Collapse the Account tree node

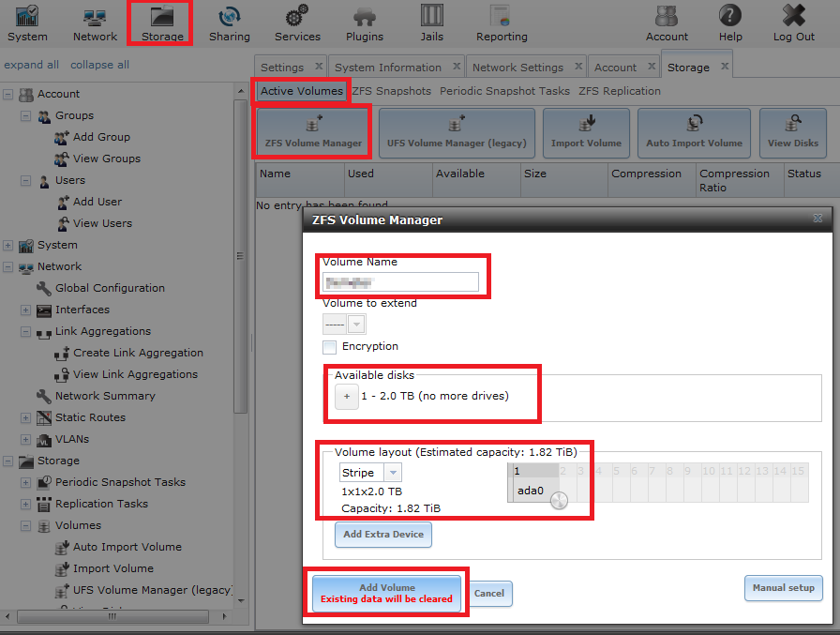(8, 95)
